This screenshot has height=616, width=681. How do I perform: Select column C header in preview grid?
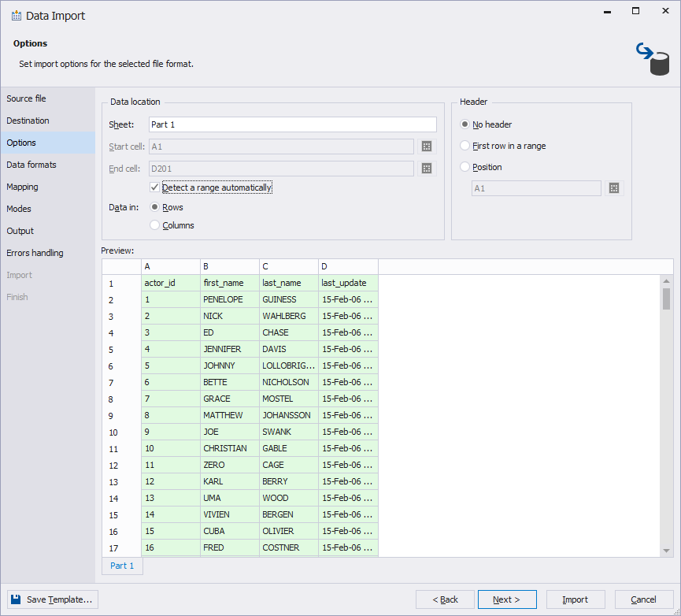288,266
